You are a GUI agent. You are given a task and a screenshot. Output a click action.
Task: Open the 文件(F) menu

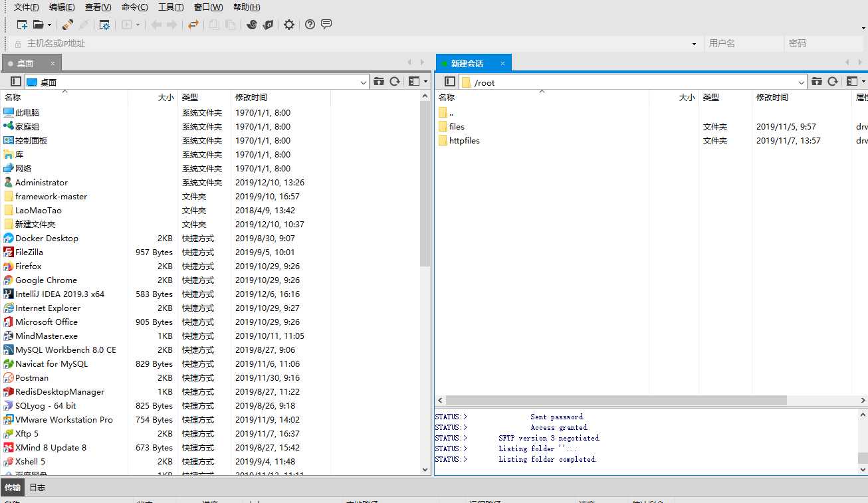[27, 7]
